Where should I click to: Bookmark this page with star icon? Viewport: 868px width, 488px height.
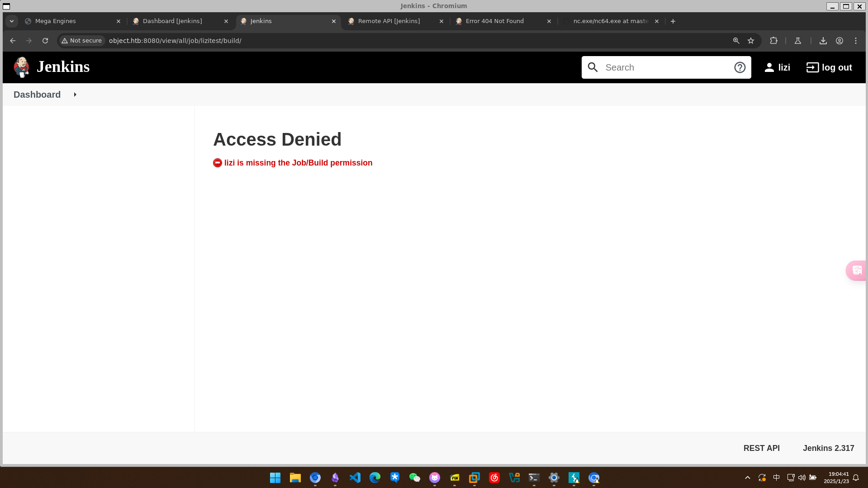click(751, 41)
